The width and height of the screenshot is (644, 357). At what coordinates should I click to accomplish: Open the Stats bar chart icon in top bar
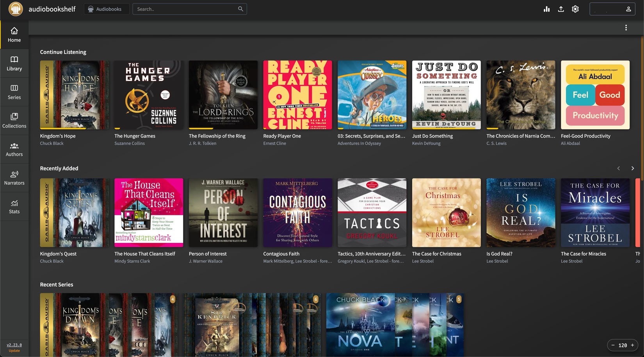coord(546,9)
